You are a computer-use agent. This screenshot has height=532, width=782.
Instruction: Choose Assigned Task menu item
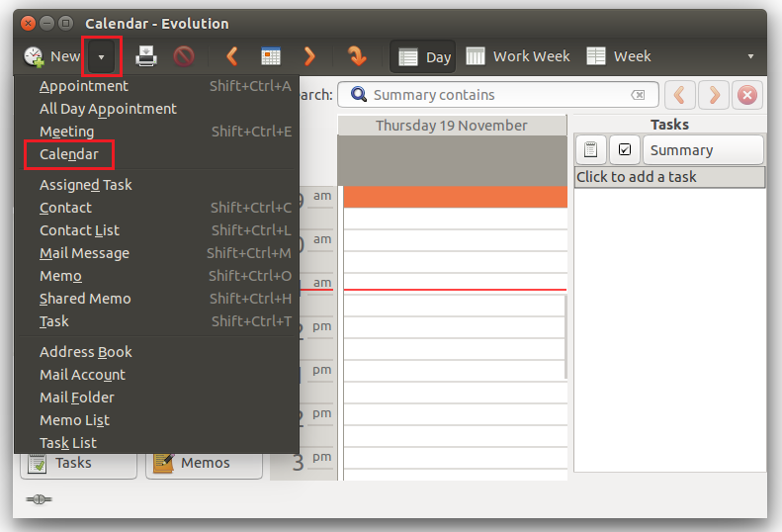[156, 185]
